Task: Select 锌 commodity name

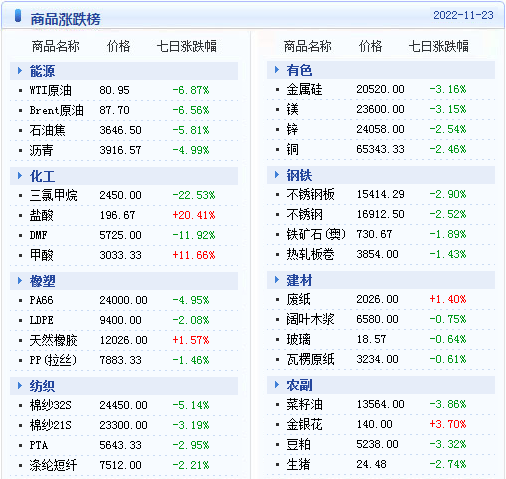Action: (292, 129)
